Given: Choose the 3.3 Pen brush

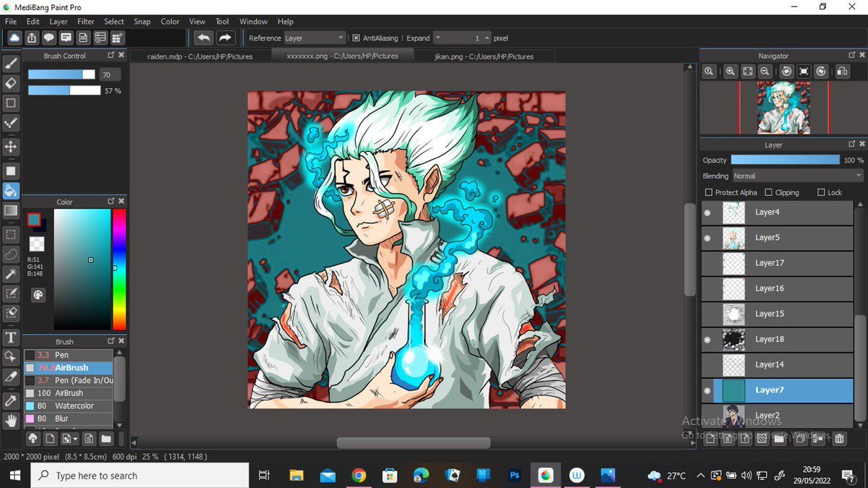Looking at the screenshot, I should click(x=69, y=355).
